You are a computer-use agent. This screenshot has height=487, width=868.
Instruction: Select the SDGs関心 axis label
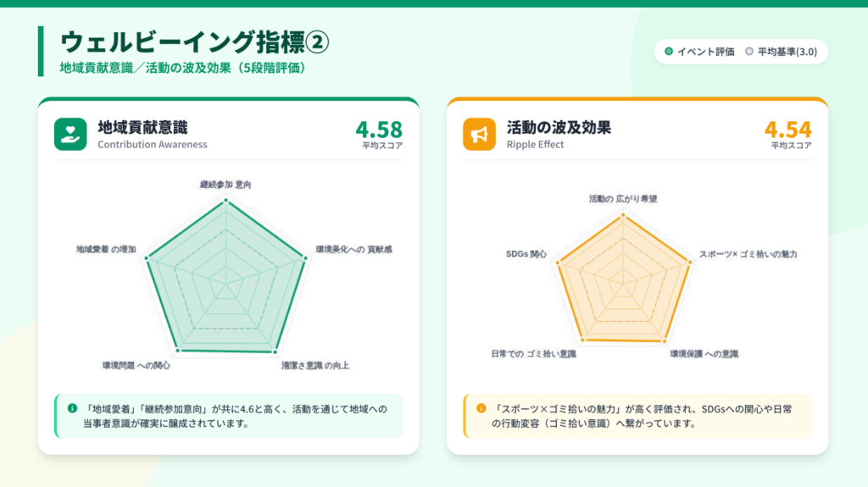[x=526, y=254]
